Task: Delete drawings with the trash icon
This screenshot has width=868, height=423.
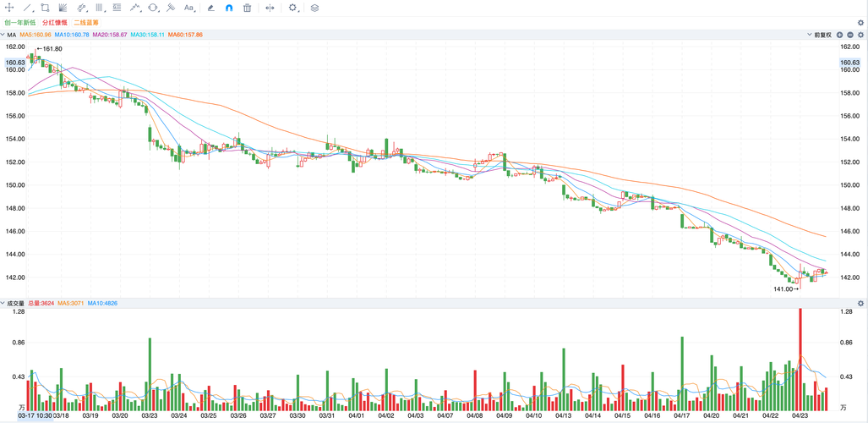Action: coord(247,8)
